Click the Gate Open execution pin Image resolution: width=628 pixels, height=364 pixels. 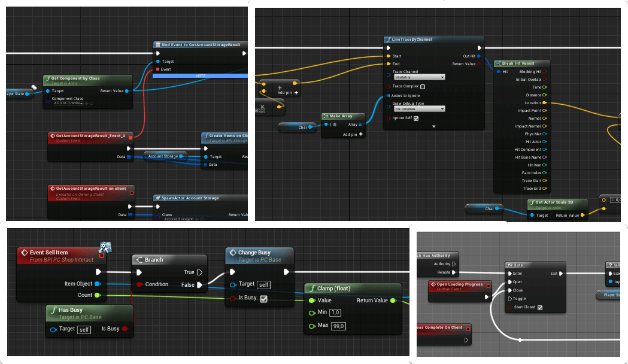pyautogui.click(x=510, y=282)
